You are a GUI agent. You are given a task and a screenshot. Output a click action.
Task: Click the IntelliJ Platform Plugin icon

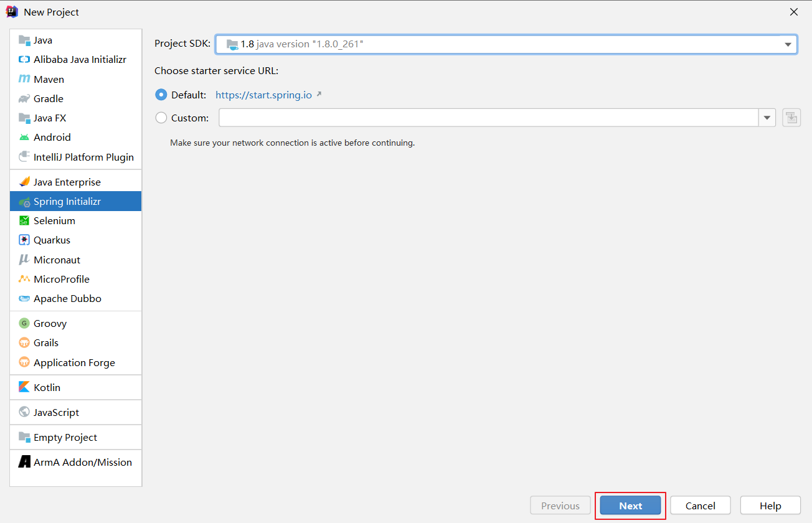coord(24,157)
